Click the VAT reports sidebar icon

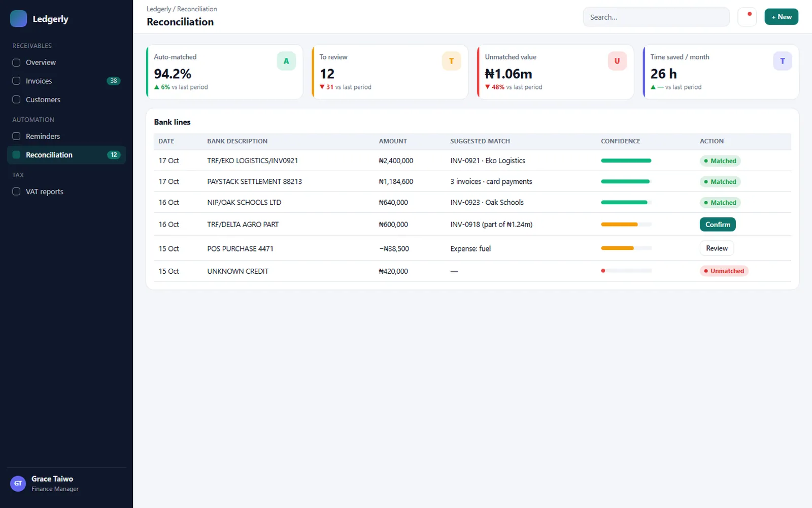[x=16, y=192]
